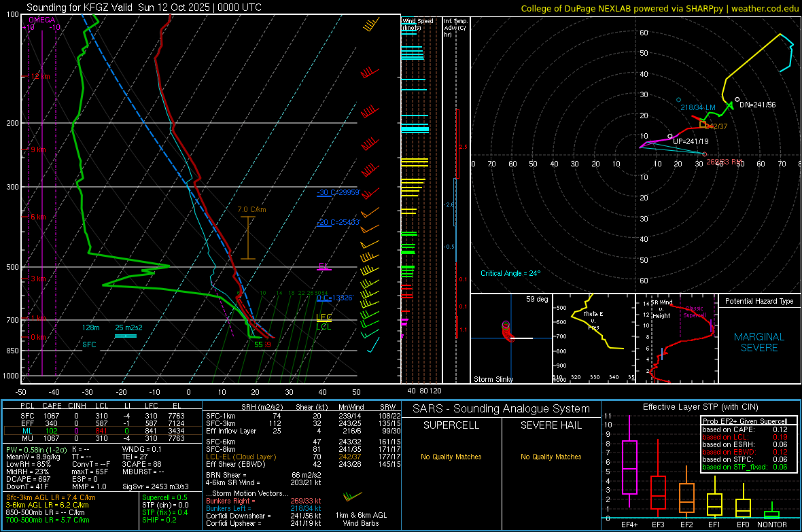This screenshot has width=802, height=532.
Task: Click the sounding title for KFGZ
Action: pyautogui.click(x=143, y=7)
